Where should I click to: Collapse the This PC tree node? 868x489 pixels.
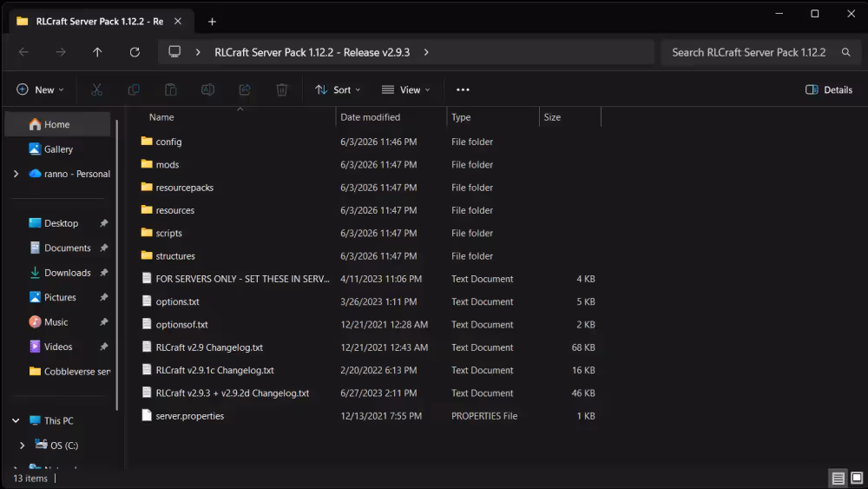click(16, 421)
